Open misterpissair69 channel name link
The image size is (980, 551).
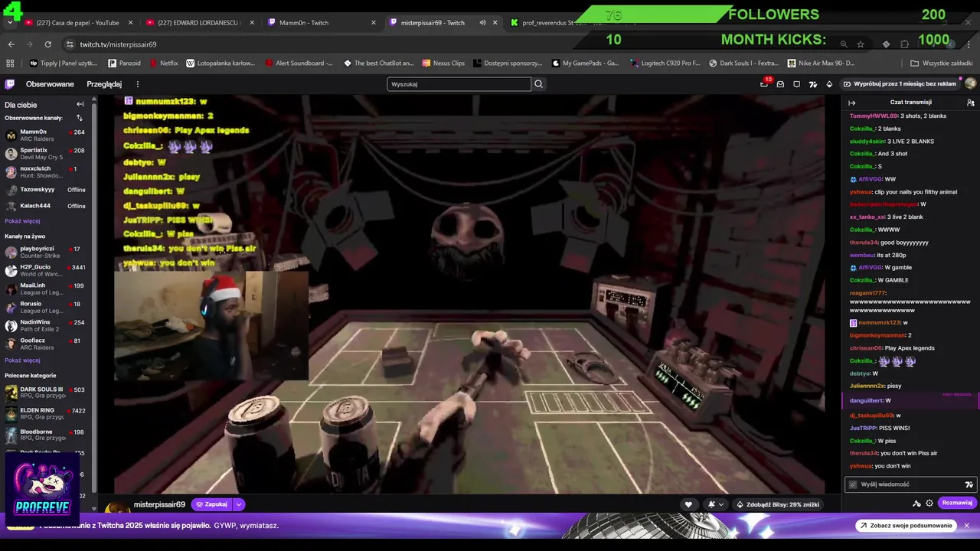point(159,504)
